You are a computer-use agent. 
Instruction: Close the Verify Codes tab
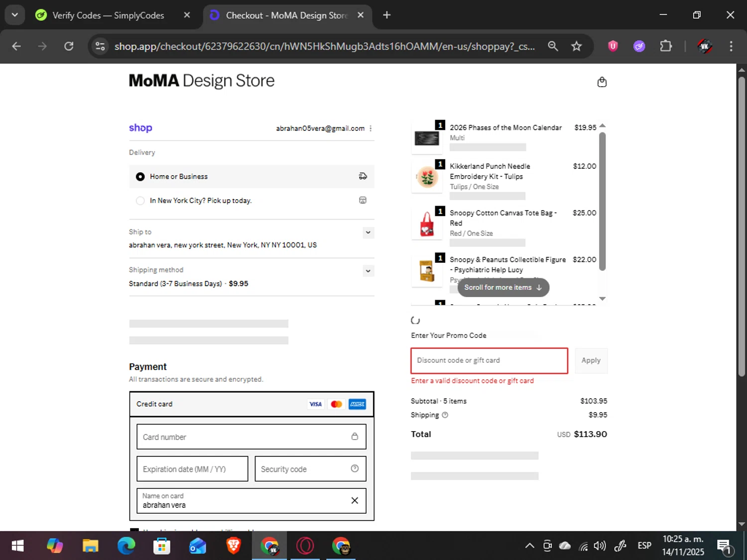coord(187,15)
